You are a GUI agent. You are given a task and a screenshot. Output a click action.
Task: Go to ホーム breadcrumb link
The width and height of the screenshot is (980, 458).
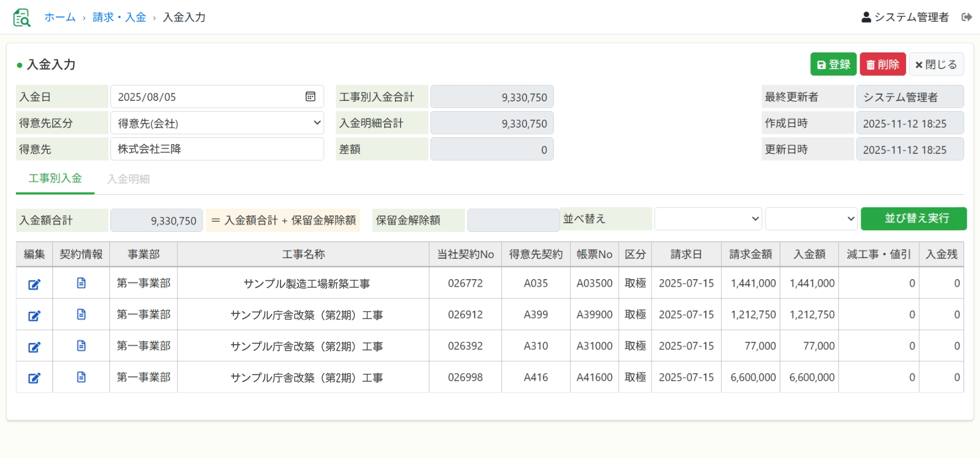point(60,17)
